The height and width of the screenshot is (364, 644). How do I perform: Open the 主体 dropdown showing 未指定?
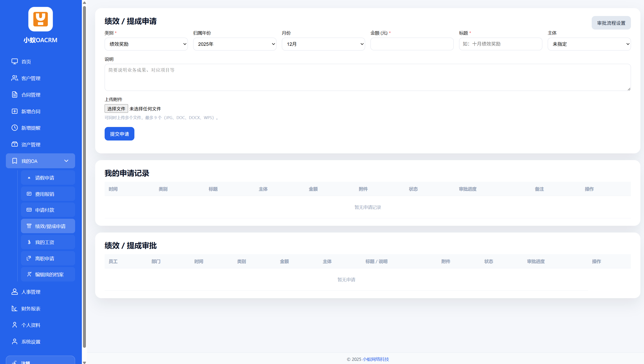(x=589, y=44)
